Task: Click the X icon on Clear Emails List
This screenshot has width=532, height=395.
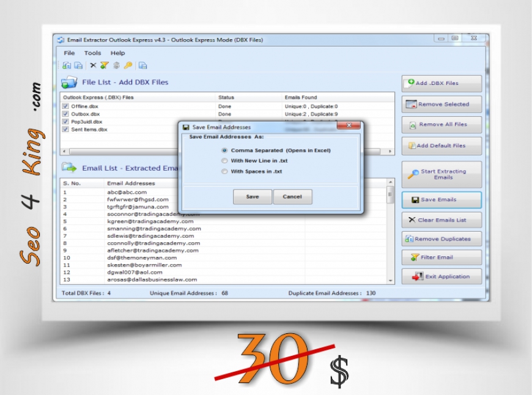Action: tap(412, 220)
